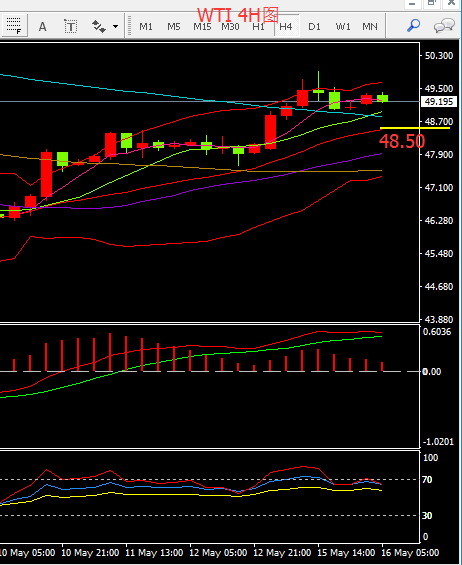Click the timeframe toolbar drag handle
The image size is (462, 565).
[x=129, y=26]
